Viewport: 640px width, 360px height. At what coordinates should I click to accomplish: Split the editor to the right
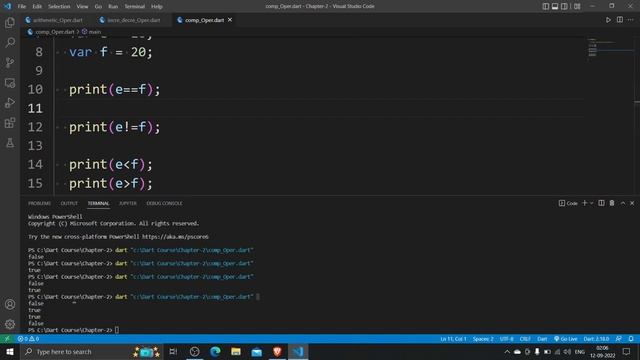pos(620,20)
